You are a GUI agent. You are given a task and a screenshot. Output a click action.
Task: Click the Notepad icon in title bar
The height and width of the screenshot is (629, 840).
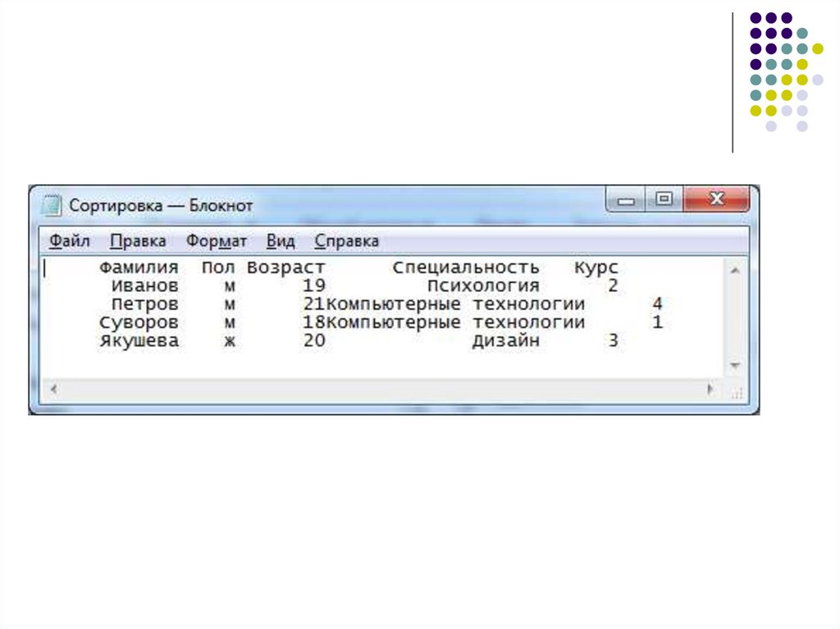coord(52,205)
